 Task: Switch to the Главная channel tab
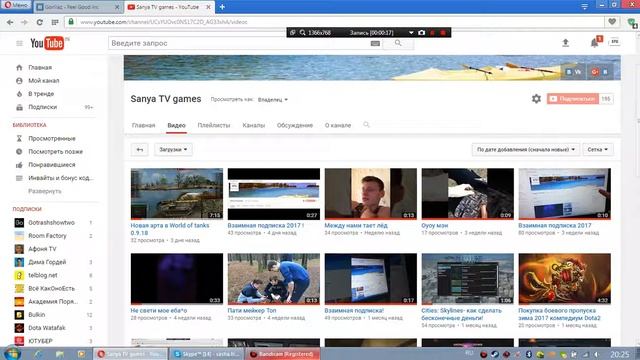pos(143,125)
